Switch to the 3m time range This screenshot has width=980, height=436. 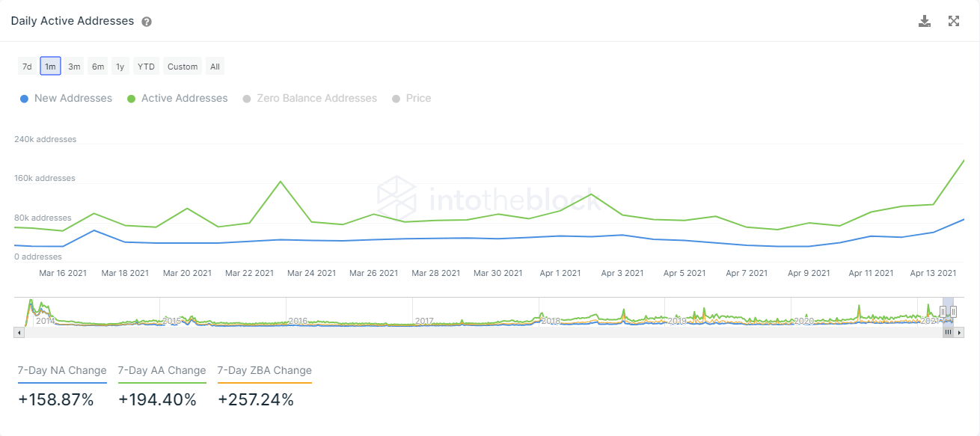(74, 67)
